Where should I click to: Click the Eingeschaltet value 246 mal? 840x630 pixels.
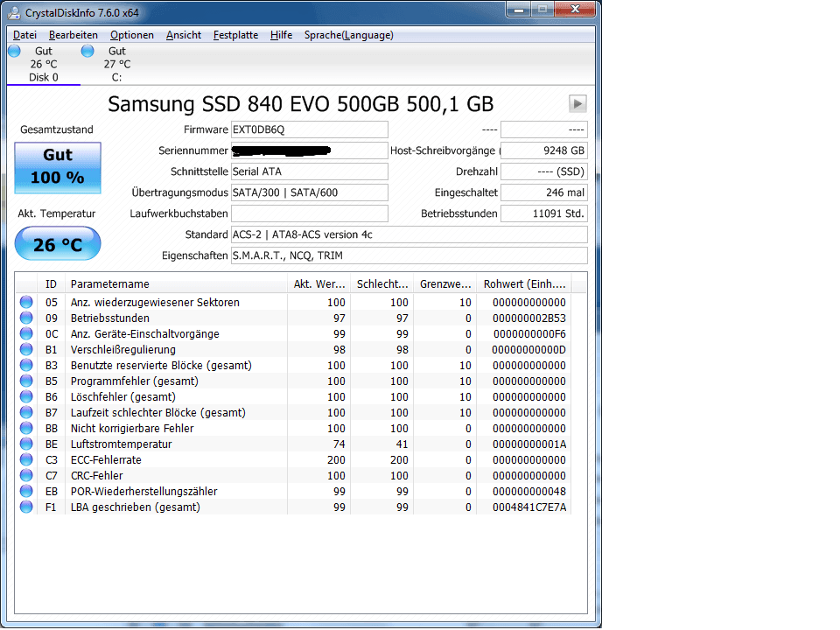click(543, 192)
